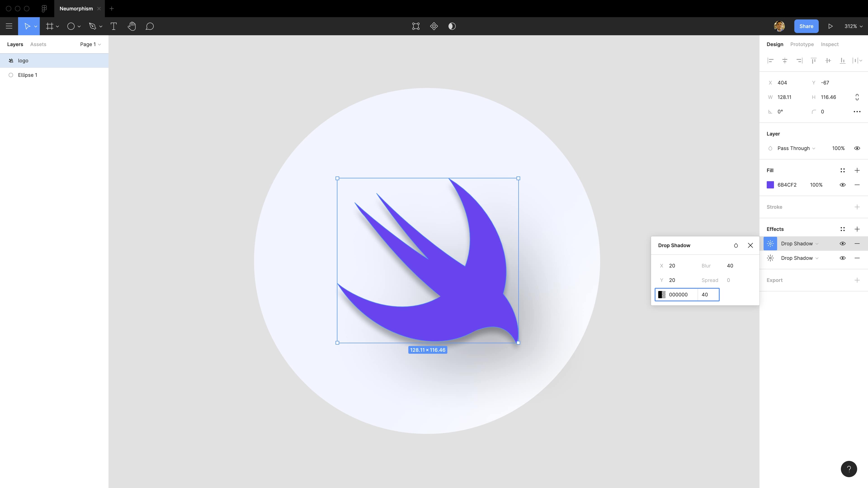Click the 6B4CF2 fill color swatch

(770, 185)
